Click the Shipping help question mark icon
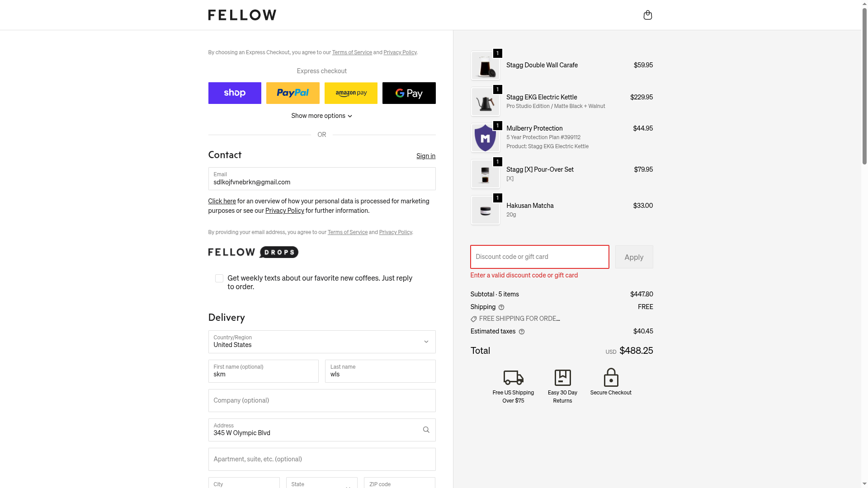 click(x=501, y=307)
